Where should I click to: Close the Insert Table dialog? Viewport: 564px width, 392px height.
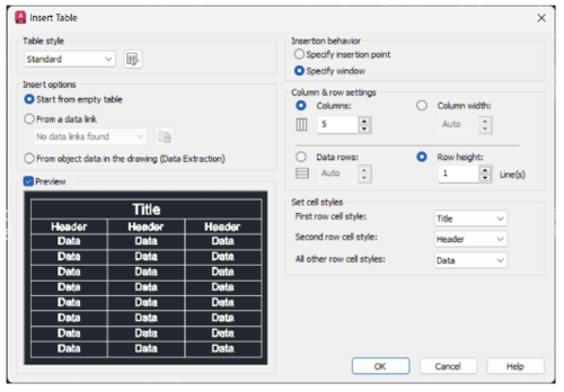tap(541, 18)
